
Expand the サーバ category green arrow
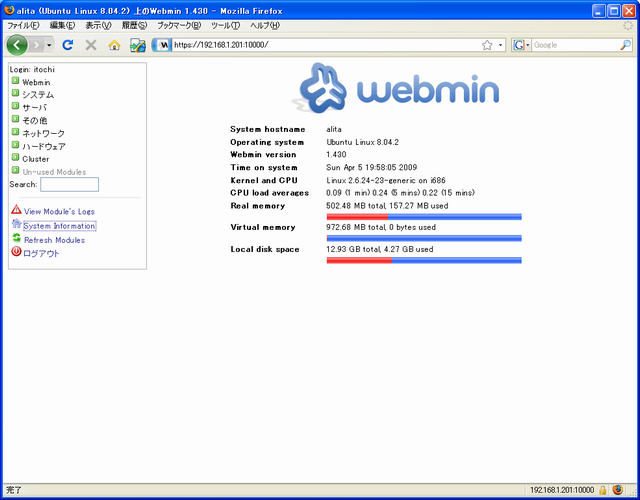click(16, 106)
